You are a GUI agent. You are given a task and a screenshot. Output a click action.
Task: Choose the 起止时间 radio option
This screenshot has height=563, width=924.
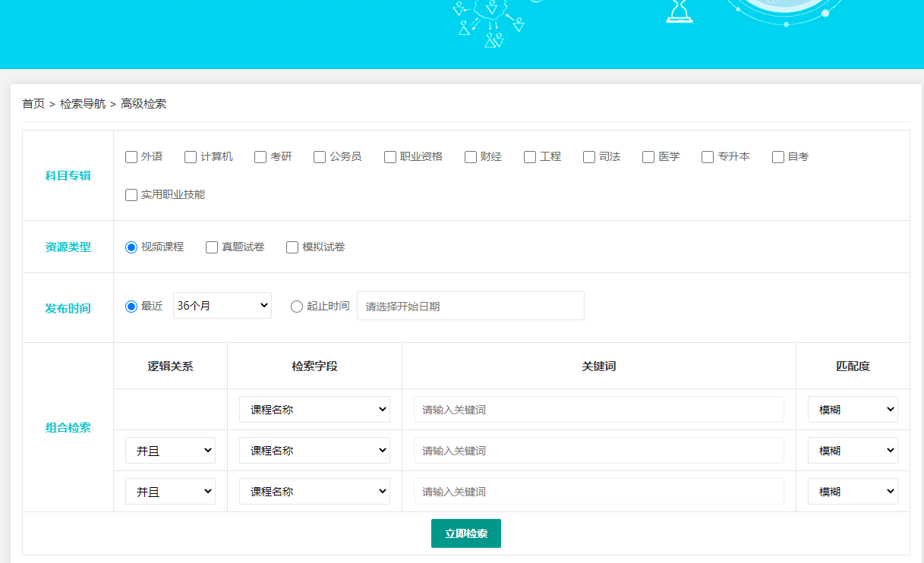tap(297, 307)
